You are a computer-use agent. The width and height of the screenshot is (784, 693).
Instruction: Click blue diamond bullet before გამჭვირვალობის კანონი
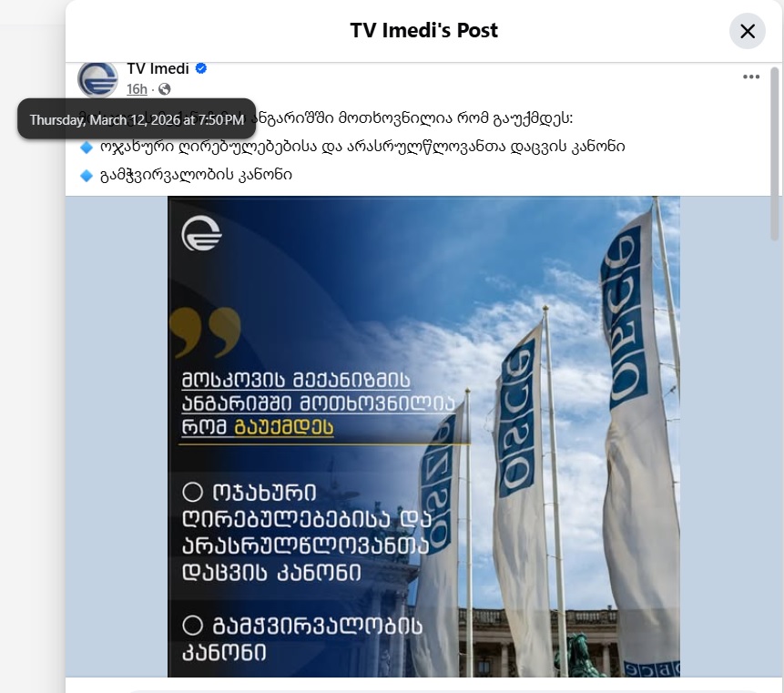coord(87,176)
